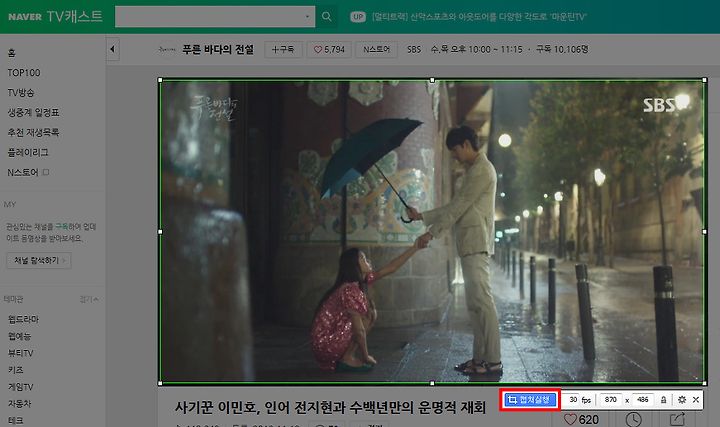Click the heart 620 like icon below video
This screenshot has height=427, width=720.
tap(581, 419)
